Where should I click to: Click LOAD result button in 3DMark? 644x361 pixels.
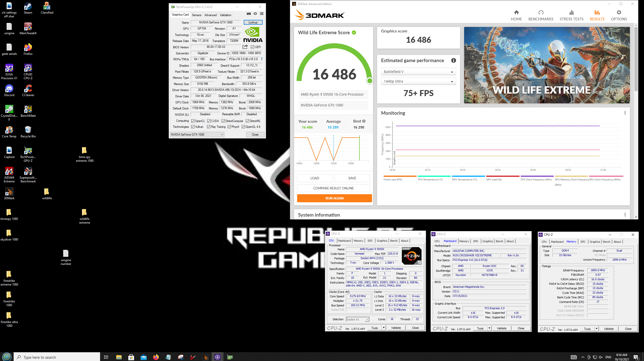315,178
